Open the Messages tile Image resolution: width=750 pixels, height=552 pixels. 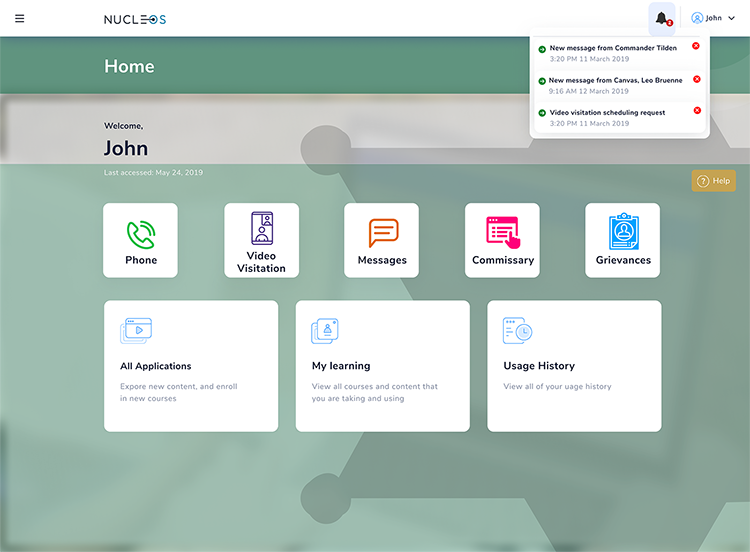382,240
